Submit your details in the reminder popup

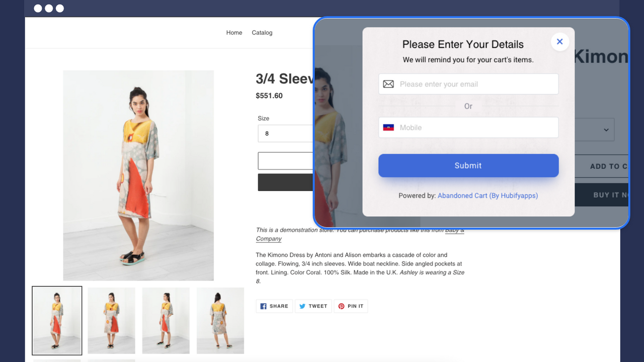(468, 165)
